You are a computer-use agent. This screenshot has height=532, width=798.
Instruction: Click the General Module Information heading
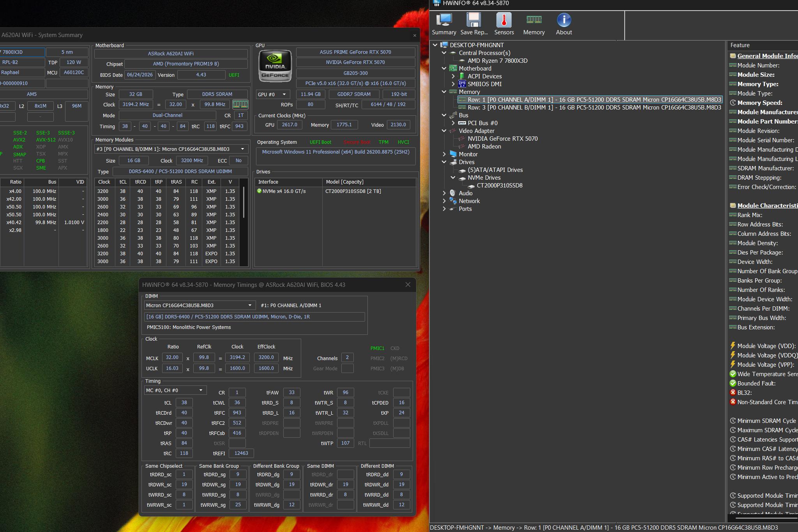[767, 56]
